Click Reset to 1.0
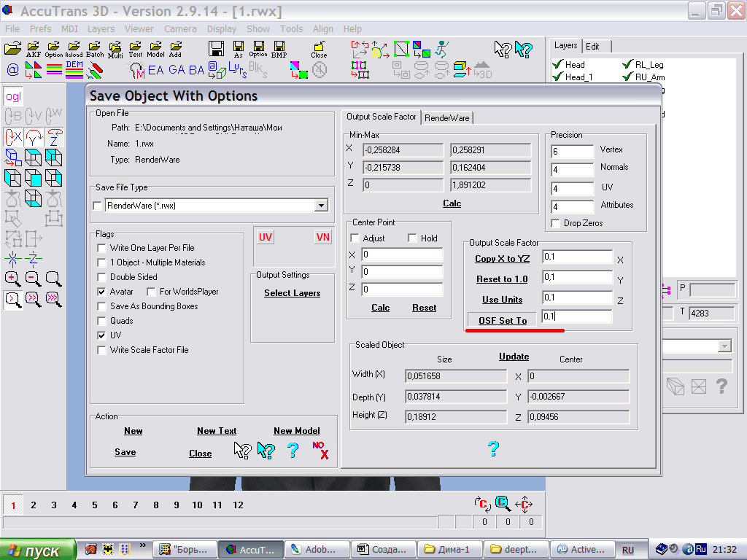The height and width of the screenshot is (560, 747). tap(502, 279)
